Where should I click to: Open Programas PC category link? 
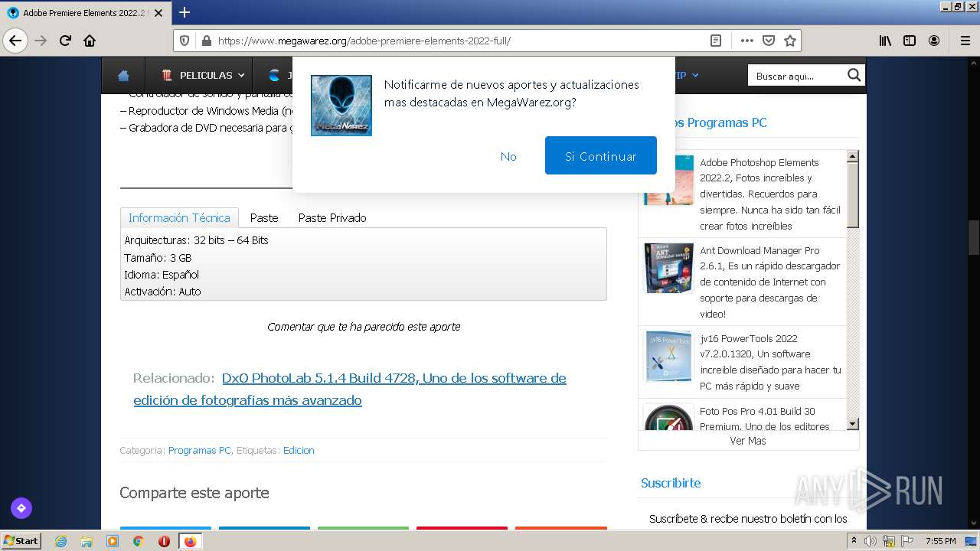pos(200,450)
